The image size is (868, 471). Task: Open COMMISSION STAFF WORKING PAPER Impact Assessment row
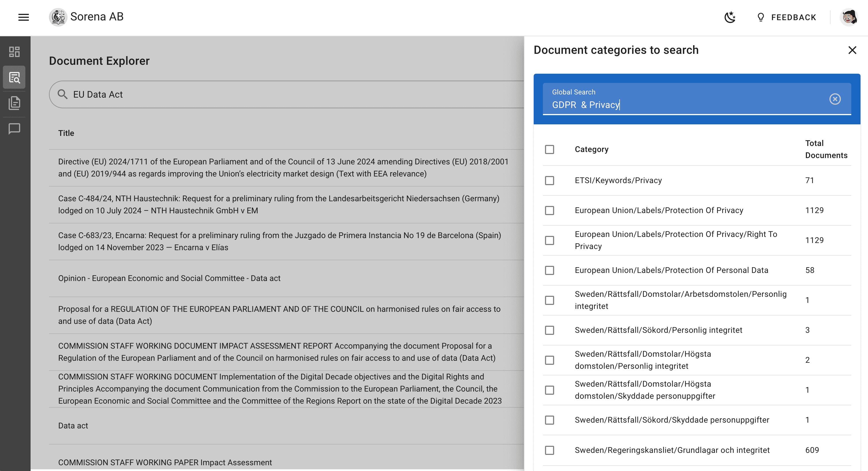(286, 458)
